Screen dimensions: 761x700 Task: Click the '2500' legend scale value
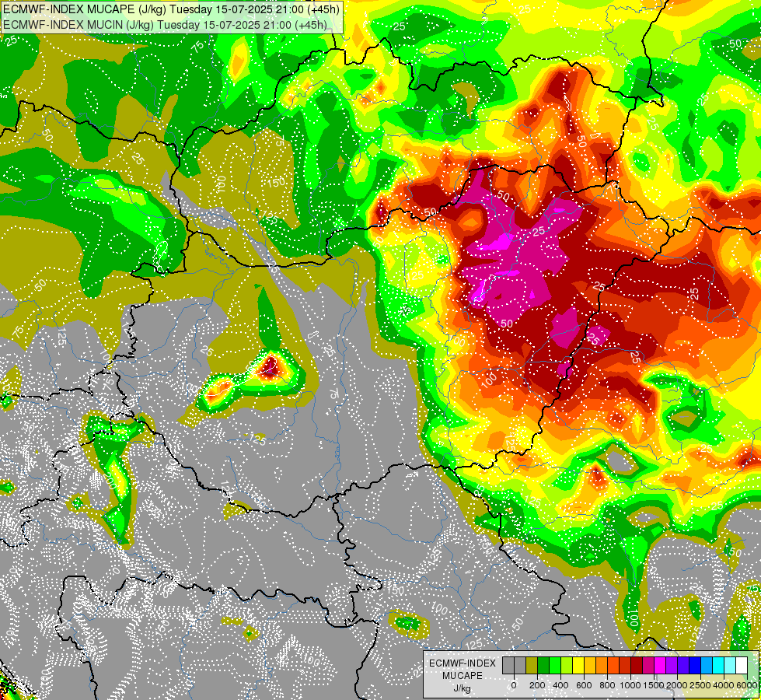coord(700,685)
